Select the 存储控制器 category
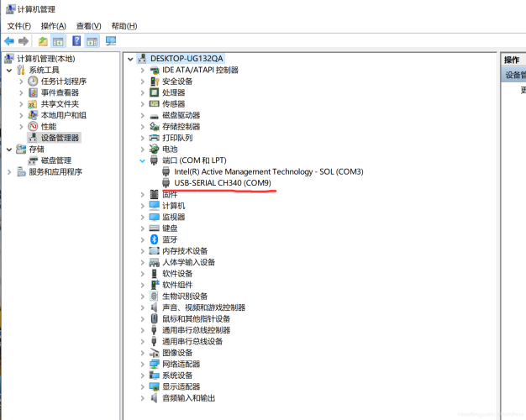This screenshot has width=526, height=420. [181, 127]
